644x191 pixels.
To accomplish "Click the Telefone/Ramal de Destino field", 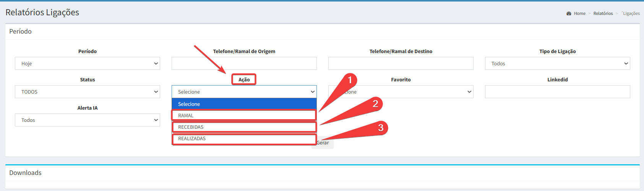I will pyautogui.click(x=401, y=63).
